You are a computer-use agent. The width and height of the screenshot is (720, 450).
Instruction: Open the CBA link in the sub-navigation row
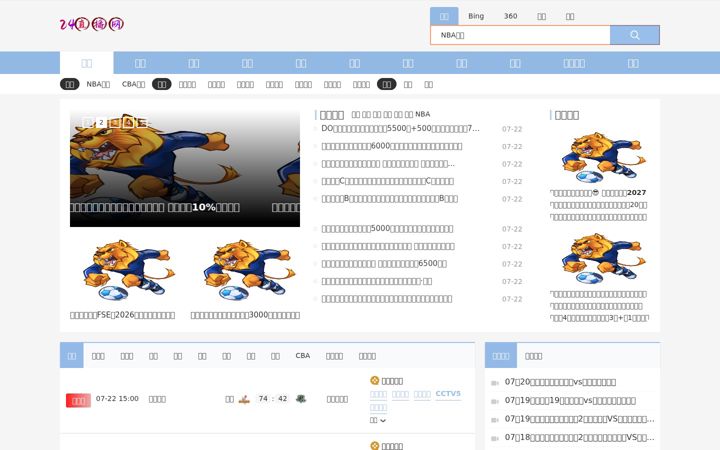click(x=133, y=84)
